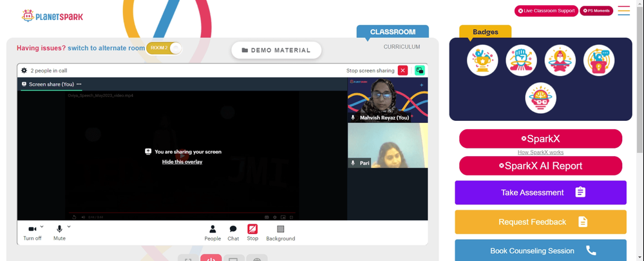The image size is (644, 261).
Task: Click the shared video's volume icon
Action: [83, 217]
